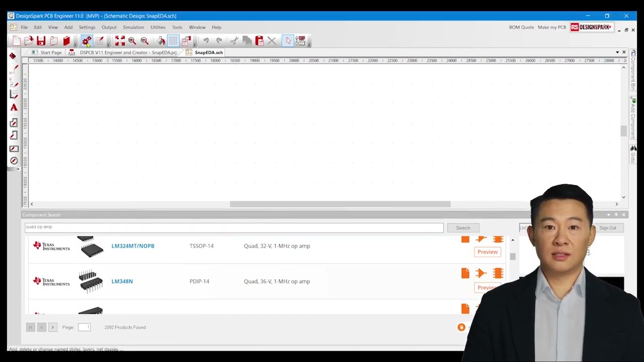
Task: Open the Utilities menu
Action: tap(158, 27)
